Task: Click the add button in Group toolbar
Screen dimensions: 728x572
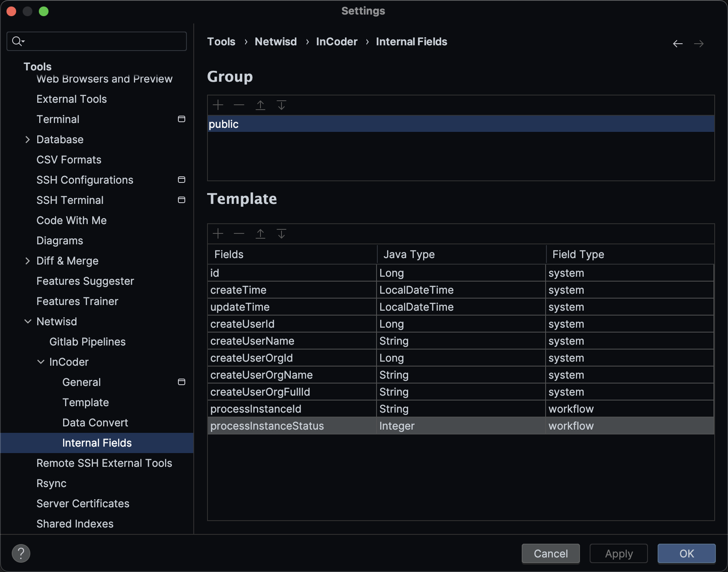Action: point(218,105)
